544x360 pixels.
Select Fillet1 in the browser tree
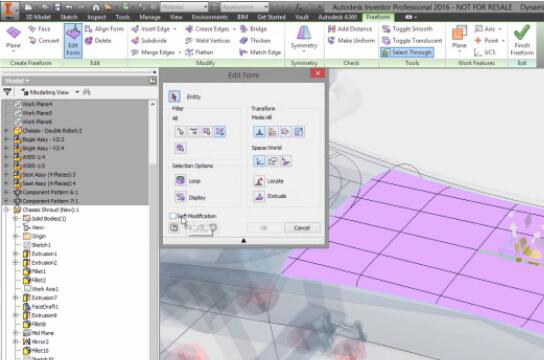coord(39,272)
